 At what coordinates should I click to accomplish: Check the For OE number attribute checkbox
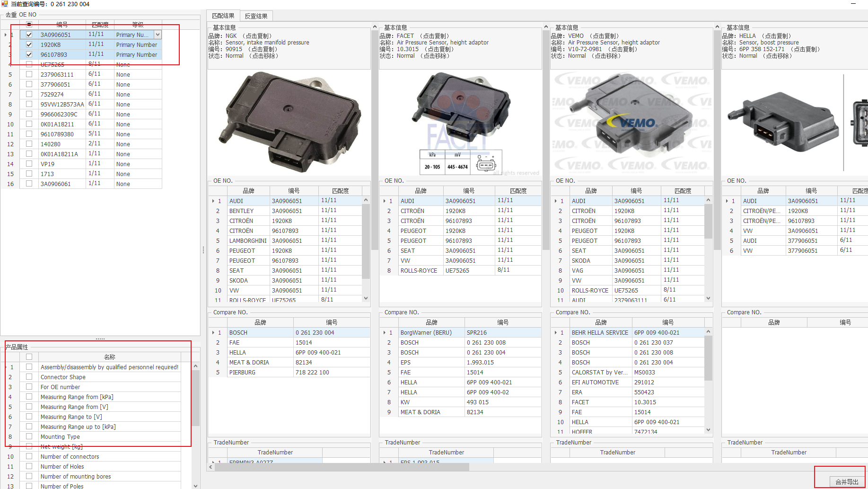29,387
